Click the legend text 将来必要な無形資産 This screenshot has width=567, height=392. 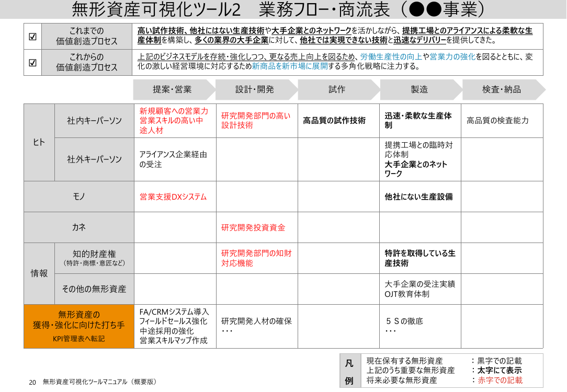pos(402,380)
